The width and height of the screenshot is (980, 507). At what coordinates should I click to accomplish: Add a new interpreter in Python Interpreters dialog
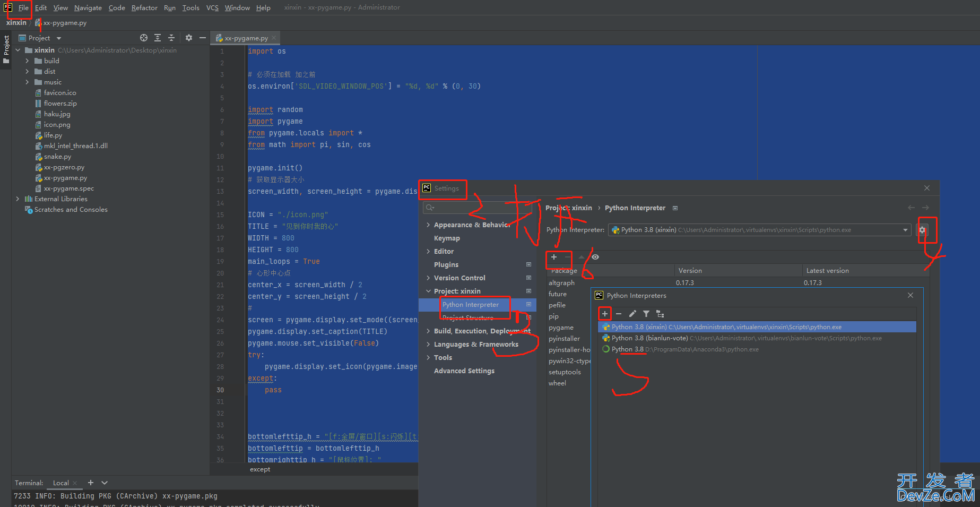point(605,314)
